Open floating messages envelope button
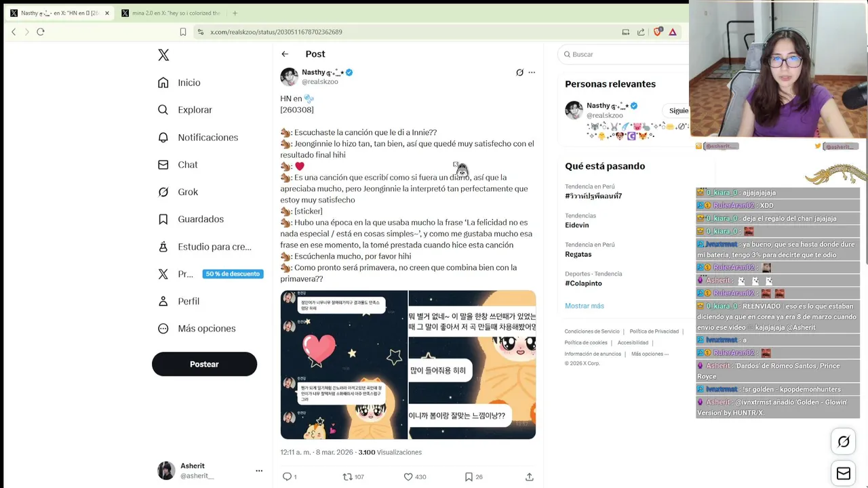Screen dimensions: 868x488 [x=844, y=473]
